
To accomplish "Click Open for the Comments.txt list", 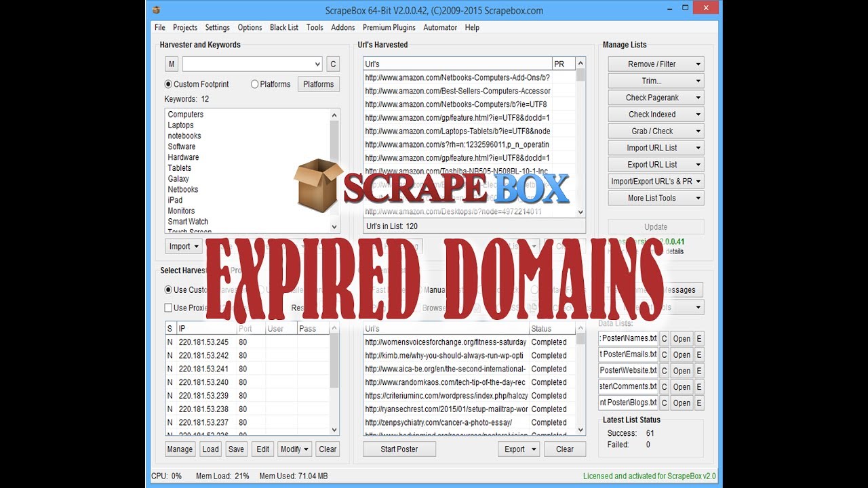I will pos(682,387).
